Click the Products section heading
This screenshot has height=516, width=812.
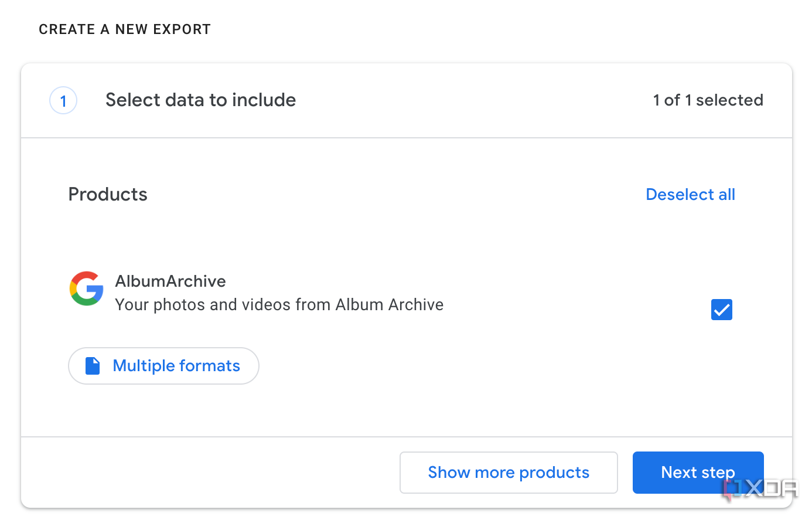point(108,195)
